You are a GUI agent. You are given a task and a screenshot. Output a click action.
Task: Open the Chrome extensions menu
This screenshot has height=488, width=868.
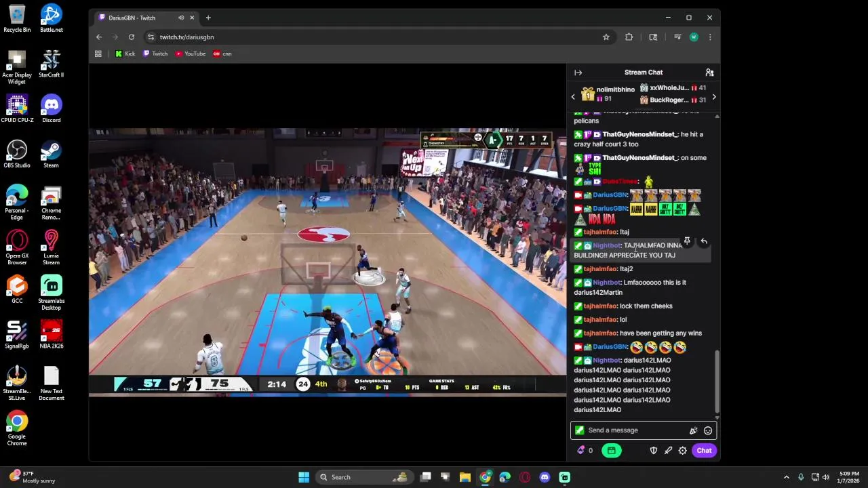pos(629,37)
